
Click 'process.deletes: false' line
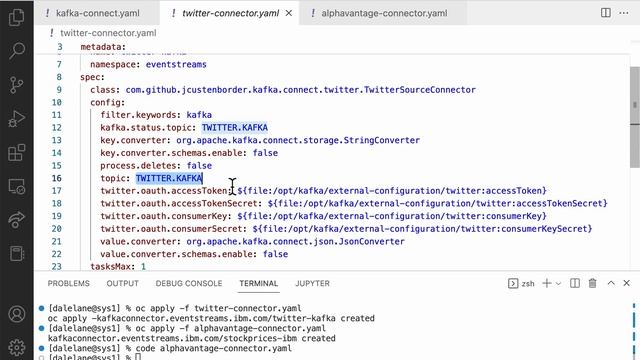pyautogui.click(x=156, y=166)
